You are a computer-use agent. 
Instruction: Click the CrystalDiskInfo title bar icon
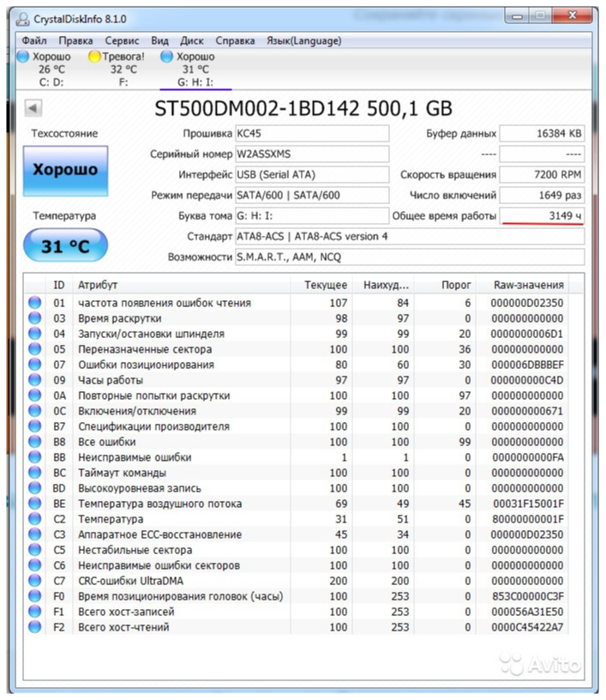(23, 19)
